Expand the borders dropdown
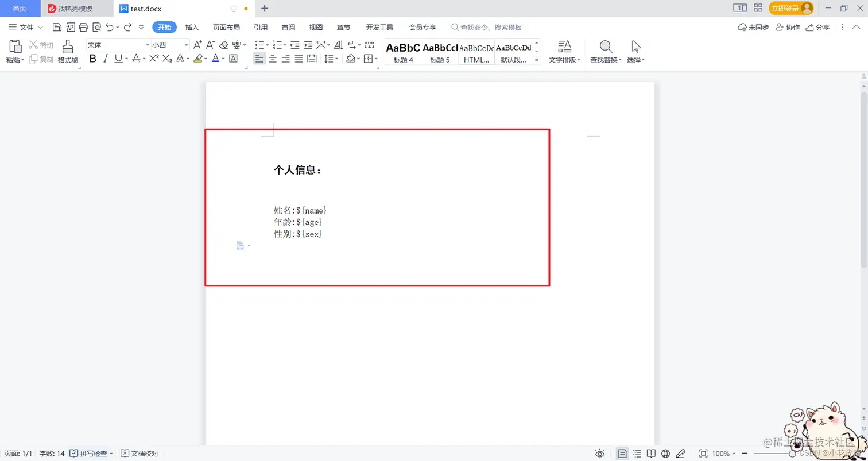This screenshot has height=461, width=868. tap(376, 59)
